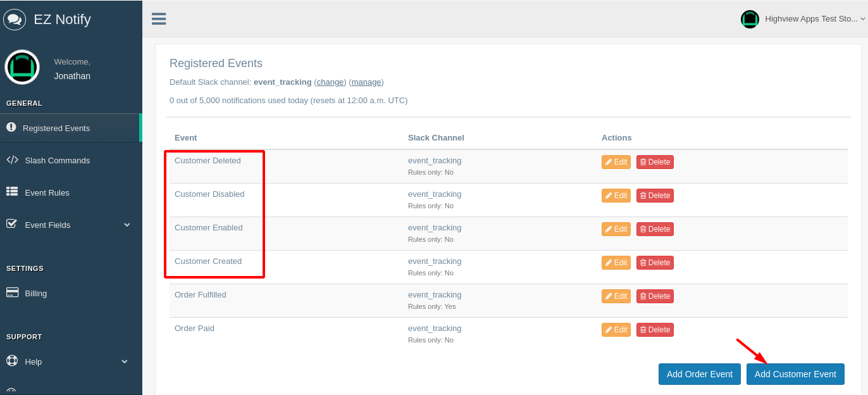
Task: Follow the change Slack channel link
Action: pyautogui.click(x=330, y=82)
